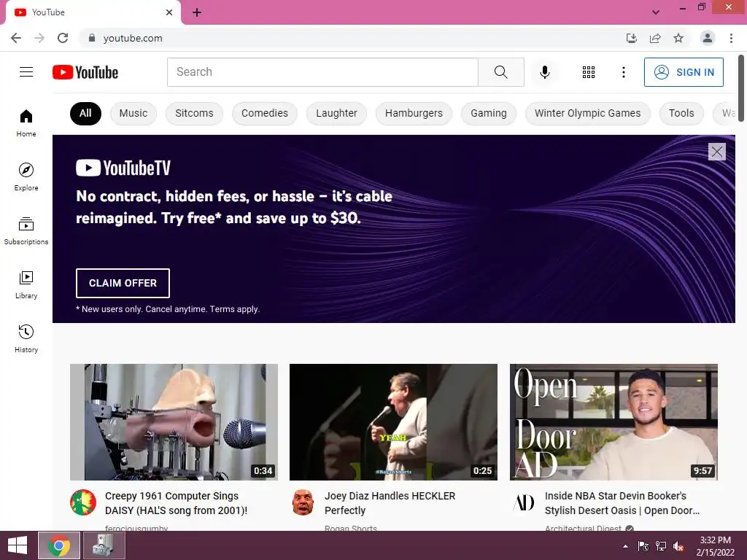Play the Creepy 1961 Computer video thumbnail
This screenshot has height=560, width=747.
[x=174, y=422]
